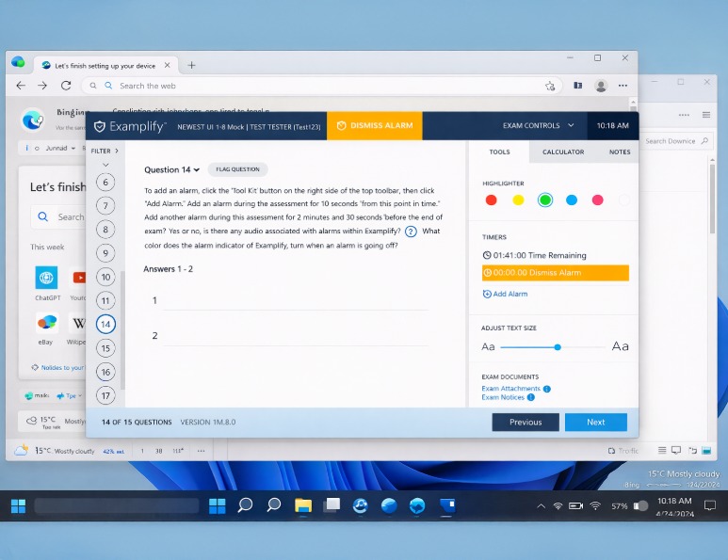Jump to question 16
This screenshot has height=560, width=728.
click(x=105, y=372)
